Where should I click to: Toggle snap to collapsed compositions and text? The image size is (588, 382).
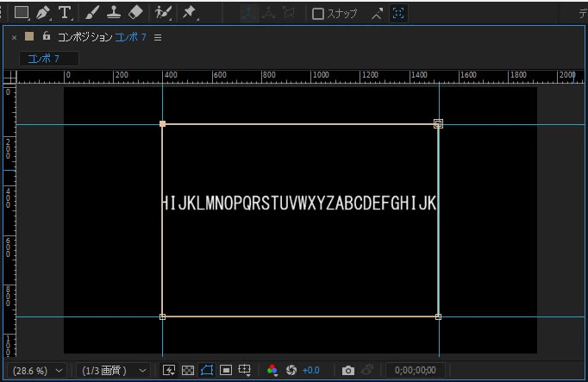tap(398, 14)
